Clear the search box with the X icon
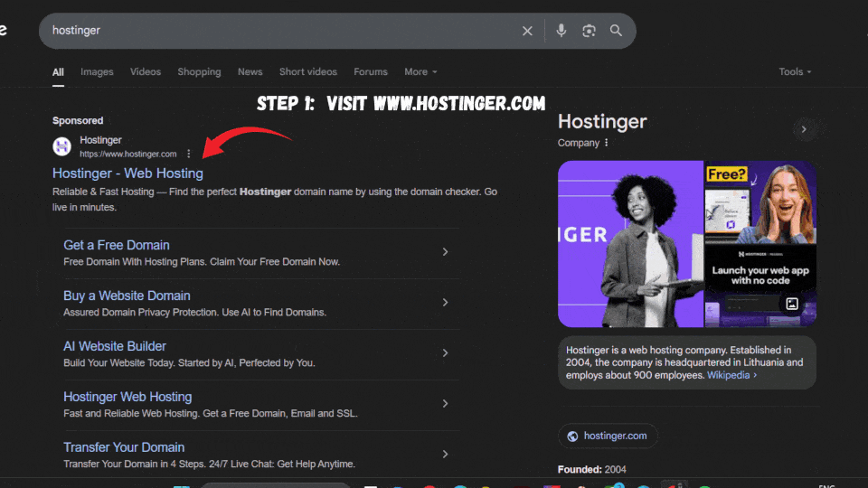 [x=527, y=31]
